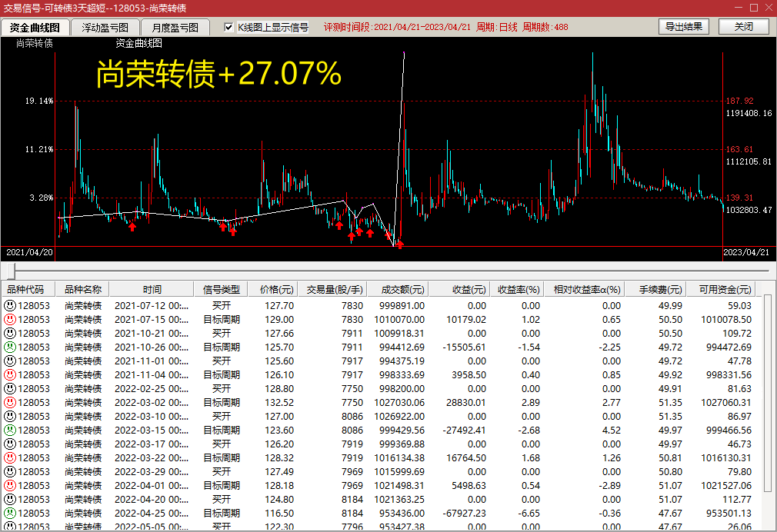Toggle the K线图上显示信号 checkbox
This screenshot has width=777, height=532.
[228, 27]
